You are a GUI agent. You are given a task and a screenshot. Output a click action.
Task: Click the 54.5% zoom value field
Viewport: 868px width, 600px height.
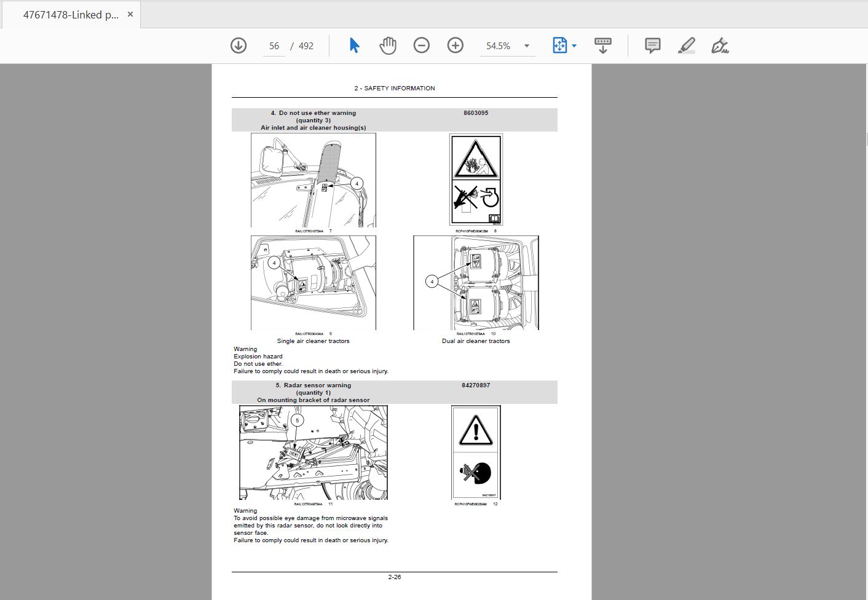[x=499, y=46]
